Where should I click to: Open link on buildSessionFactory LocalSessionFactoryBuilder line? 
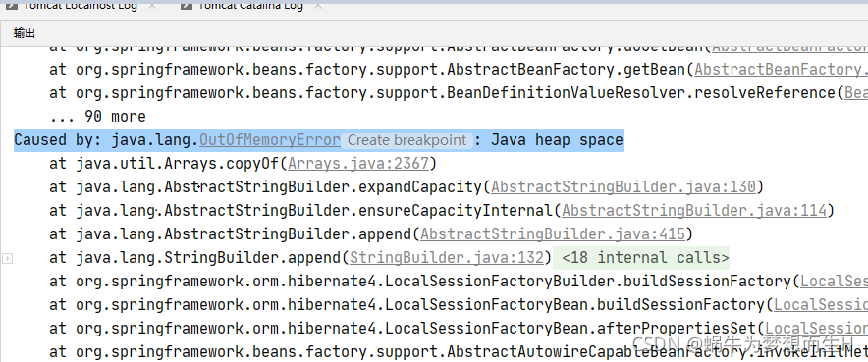(x=835, y=282)
